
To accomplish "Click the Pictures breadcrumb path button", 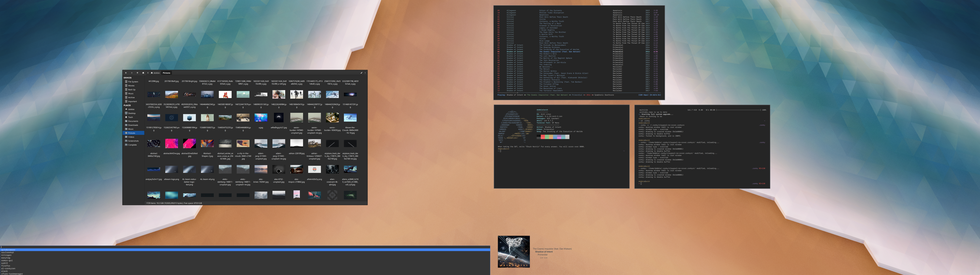I will click(x=167, y=73).
